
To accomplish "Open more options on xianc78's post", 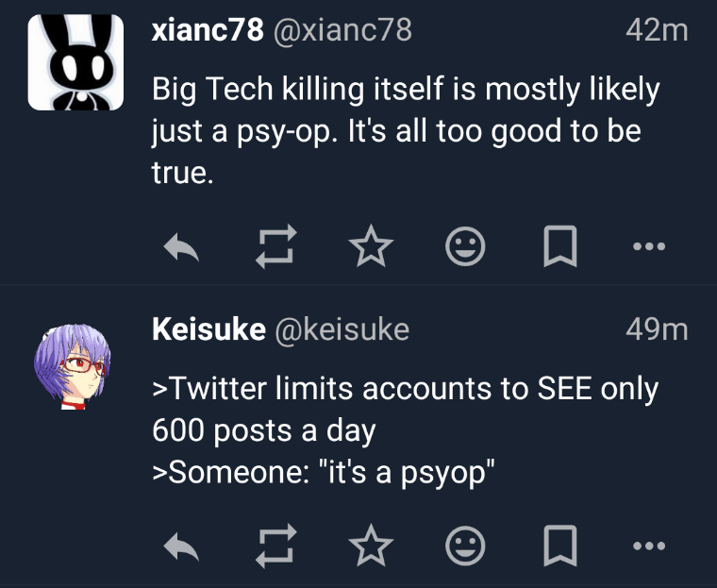I will 650,248.
